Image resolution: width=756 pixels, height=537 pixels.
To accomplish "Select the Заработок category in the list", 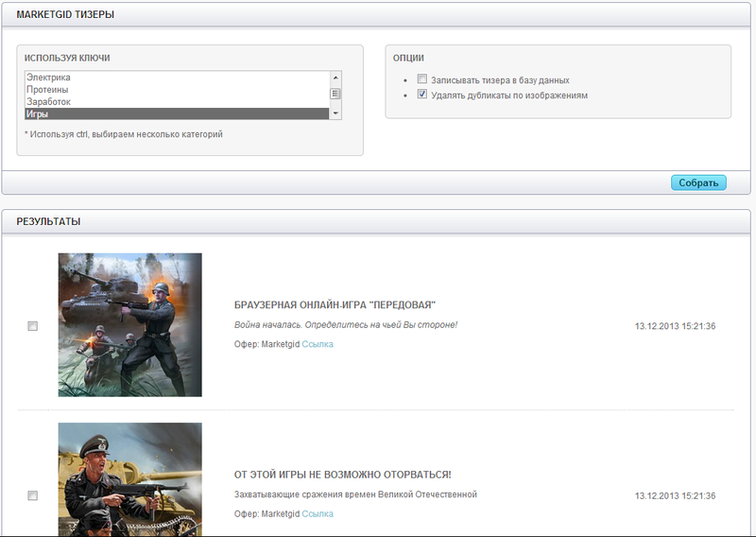I will click(x=177, y=102).
